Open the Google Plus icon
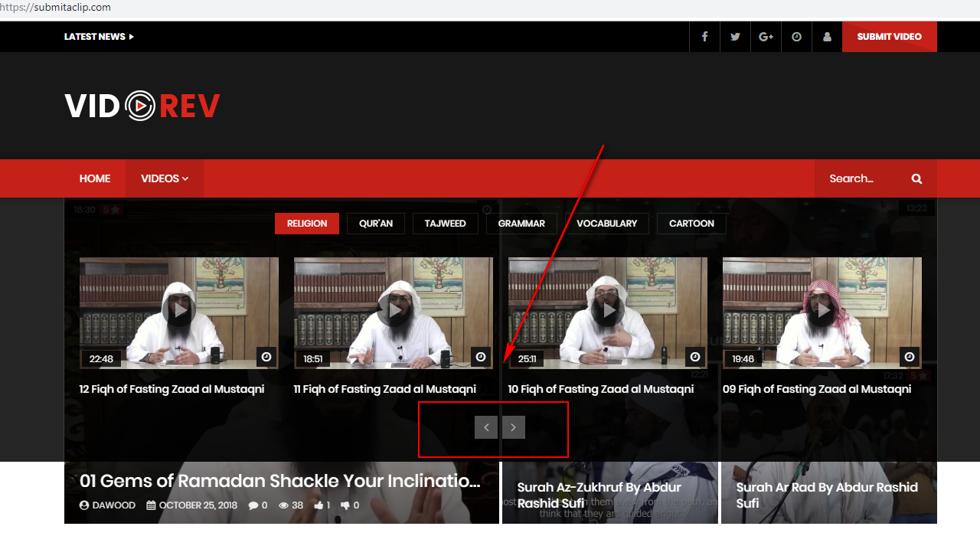Screen dimensions: 980x536 [766, 37]
